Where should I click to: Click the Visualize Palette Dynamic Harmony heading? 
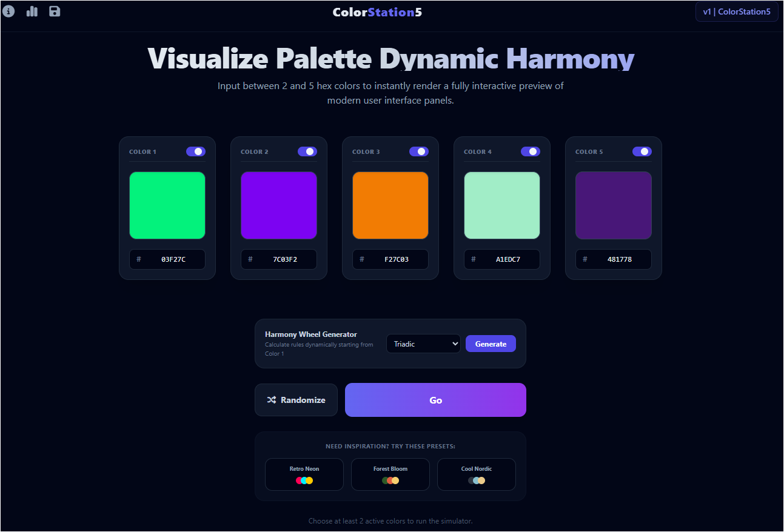tap(391, 59)
